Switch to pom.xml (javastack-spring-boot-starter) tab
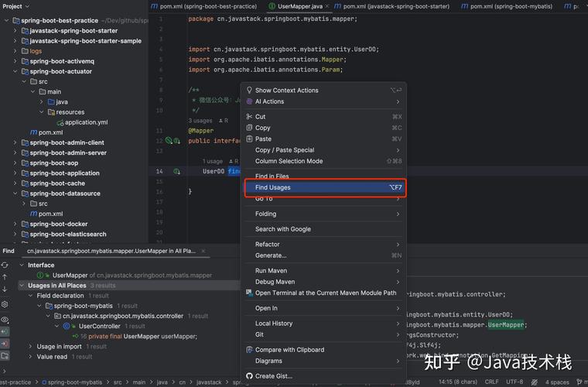 click(x=392, y=6)
